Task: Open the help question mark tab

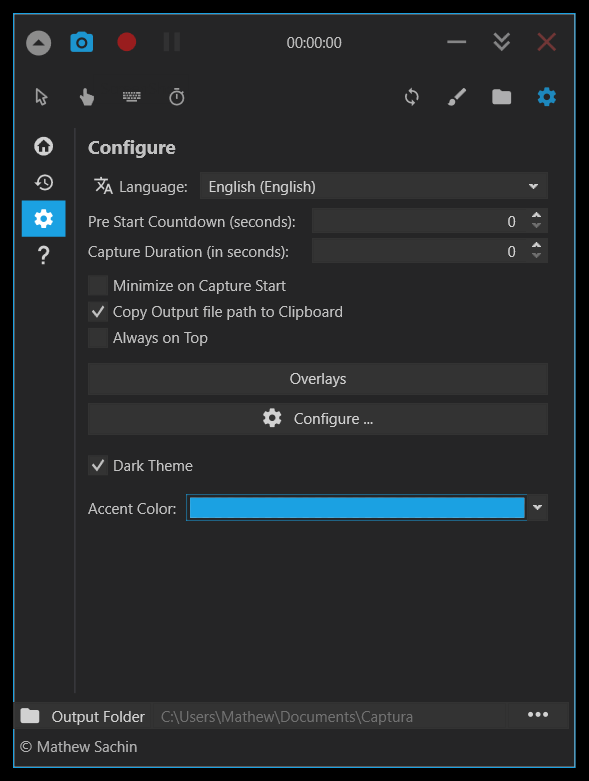Action: (44, 255)
